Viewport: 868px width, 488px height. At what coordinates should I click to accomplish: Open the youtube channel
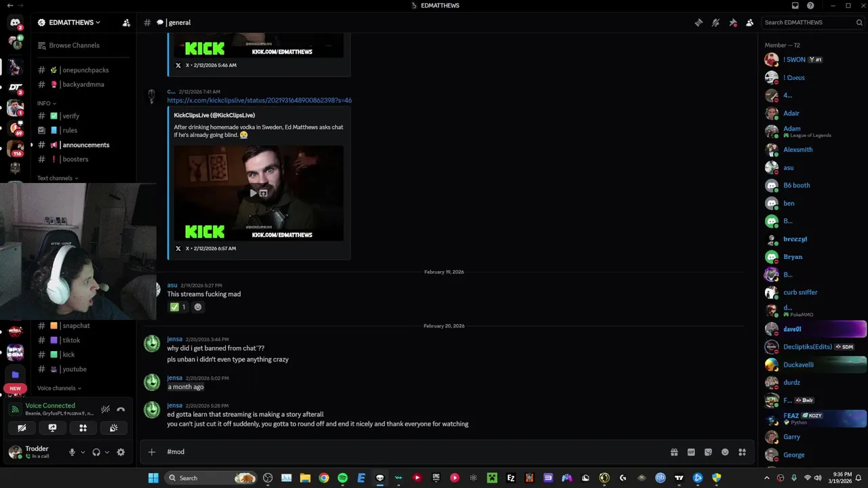74,369
